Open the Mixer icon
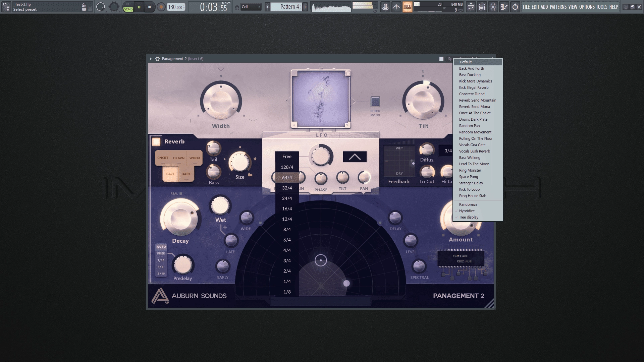The width and height of the screenshot is (644, 362). click(493, 7)
